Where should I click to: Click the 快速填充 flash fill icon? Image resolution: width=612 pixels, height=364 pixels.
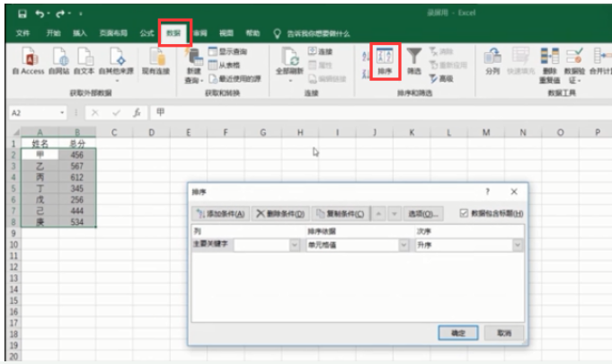[520, 61]
